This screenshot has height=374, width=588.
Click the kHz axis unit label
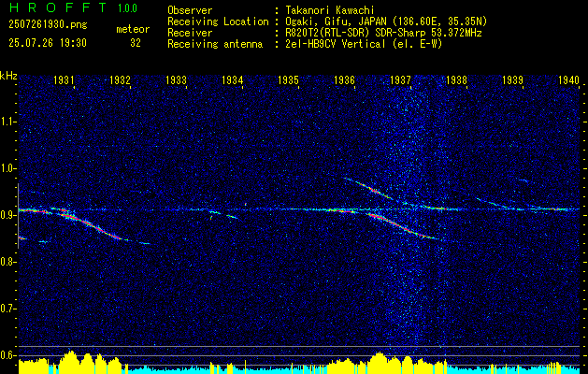click(8, 76)
